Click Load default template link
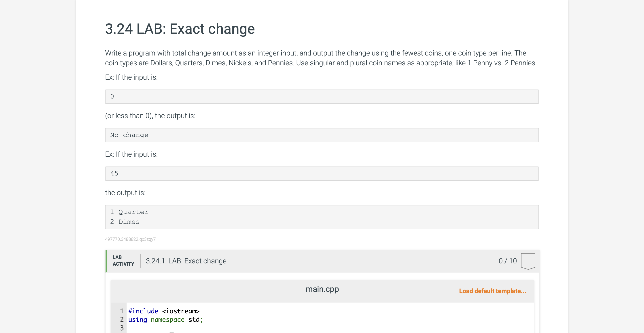This screenshot has height=333, width=644. pyautogui.click(x=492, y=291)
